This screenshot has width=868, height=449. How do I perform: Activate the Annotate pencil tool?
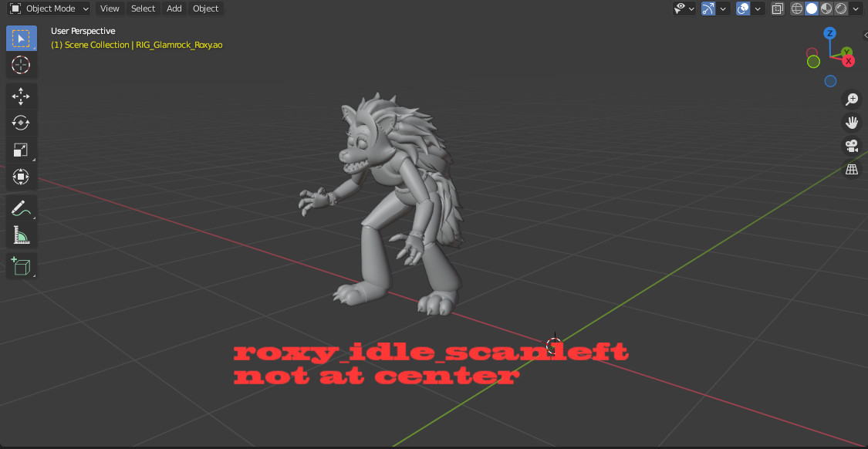click(21, 208)
